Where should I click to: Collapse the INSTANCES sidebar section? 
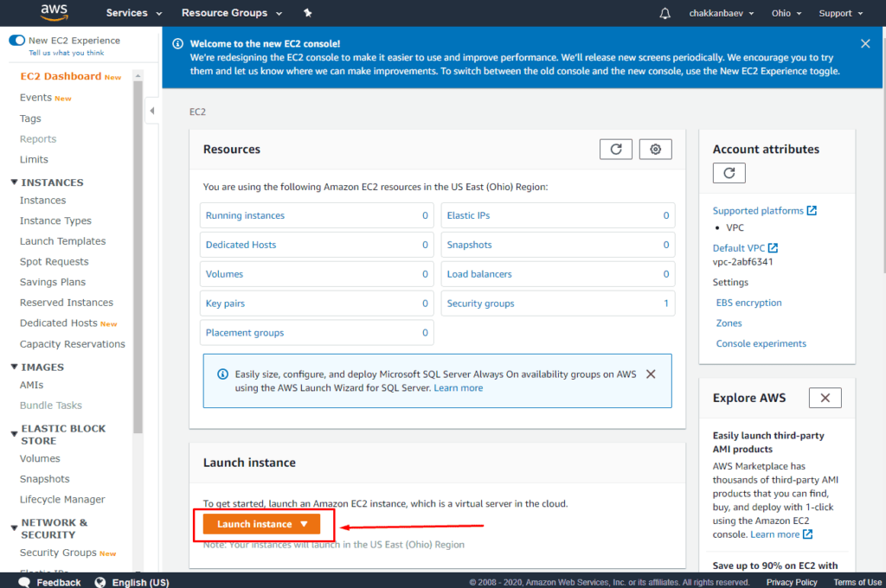(14, 182)
